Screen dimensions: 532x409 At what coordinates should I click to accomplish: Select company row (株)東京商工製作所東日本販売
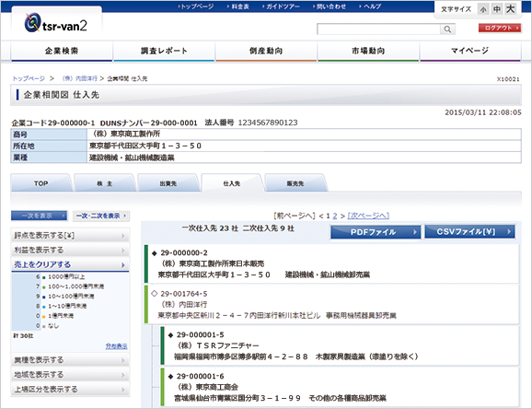tap(331, 263)
